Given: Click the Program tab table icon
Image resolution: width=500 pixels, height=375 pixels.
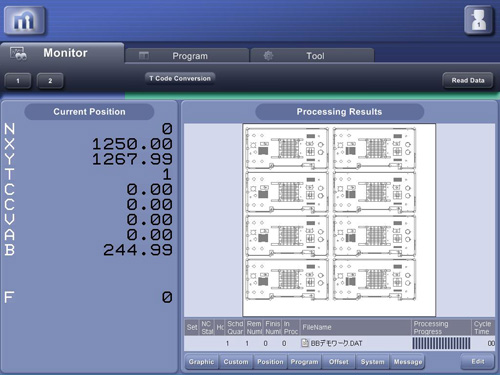Looking at the screenshot, I should tap(144, 56).
